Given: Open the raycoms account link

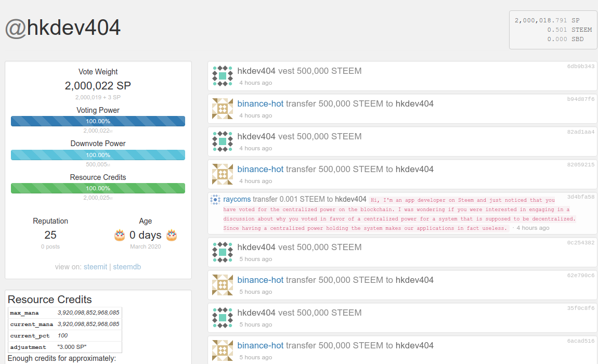Looking at the screenshot, I should pyautogui.click(x=238, y=199).
